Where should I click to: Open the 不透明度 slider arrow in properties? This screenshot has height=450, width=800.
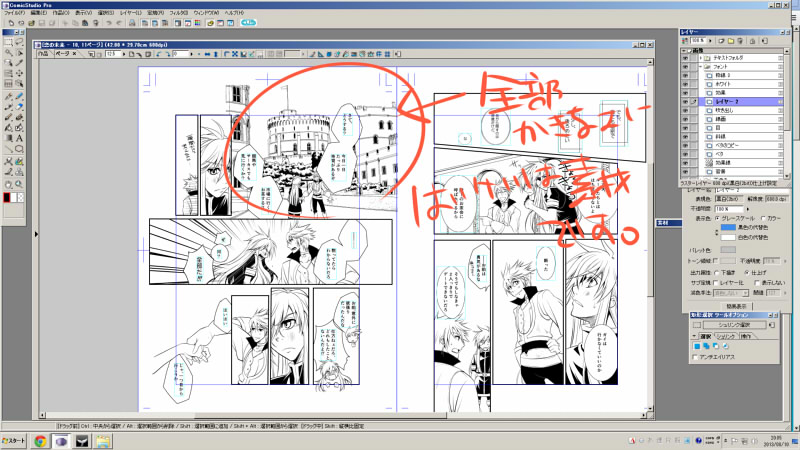point(748,209)
